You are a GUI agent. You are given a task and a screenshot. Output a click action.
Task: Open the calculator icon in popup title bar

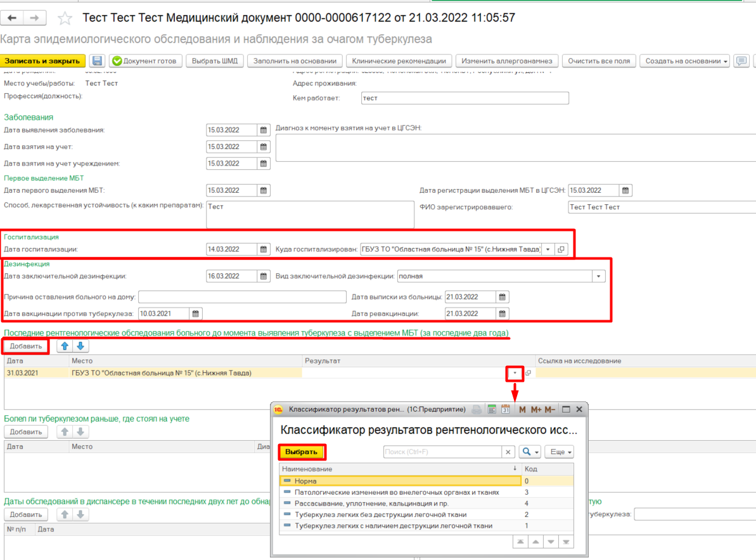[492, 410]
